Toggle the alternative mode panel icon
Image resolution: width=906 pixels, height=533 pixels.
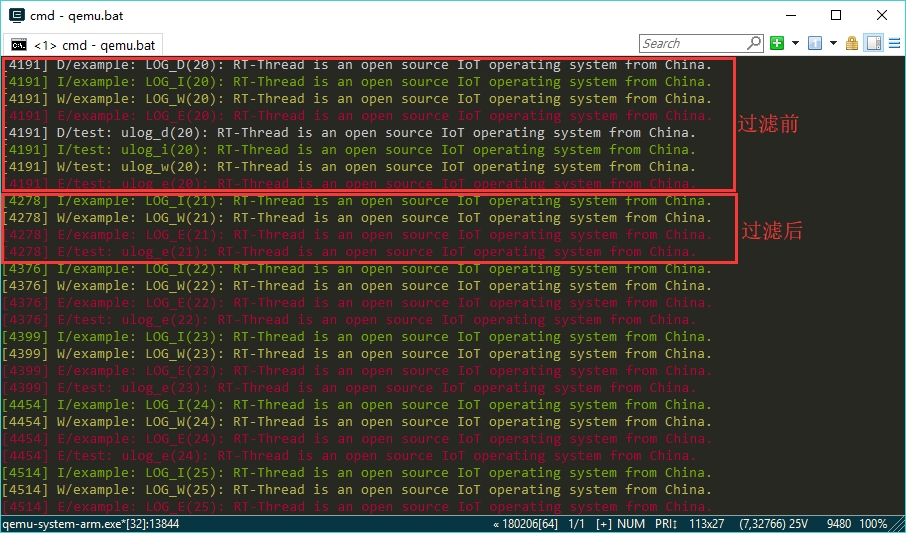(873, 43)
